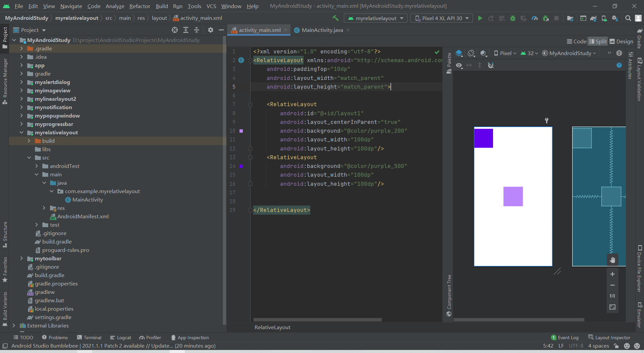
Task: Toggle the Attributes side panel
Action: (631, 65)
